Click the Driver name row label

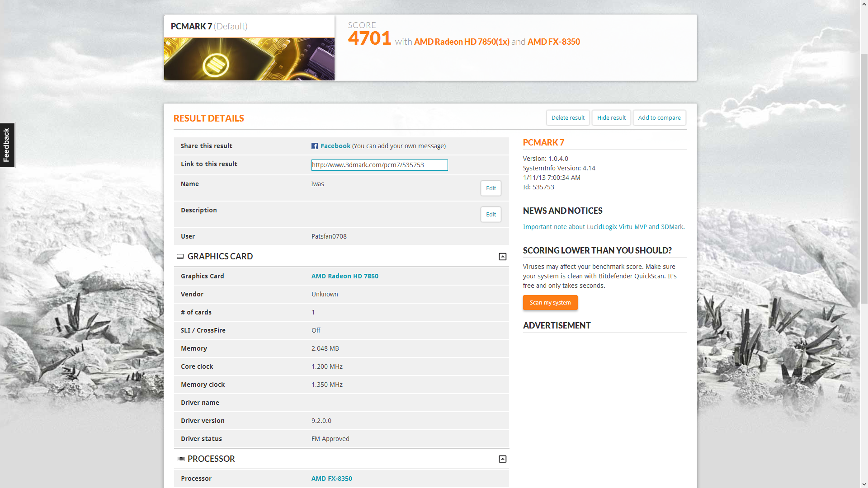[x=200, y=403]
